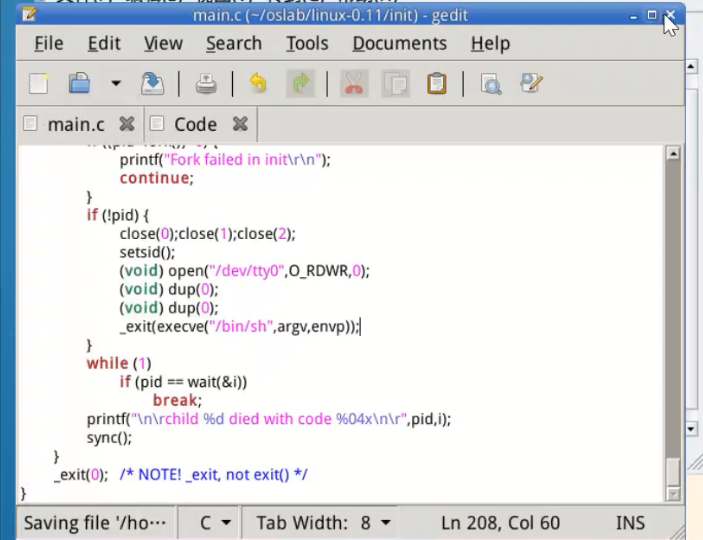Open the Search menu

pos(233,43)
